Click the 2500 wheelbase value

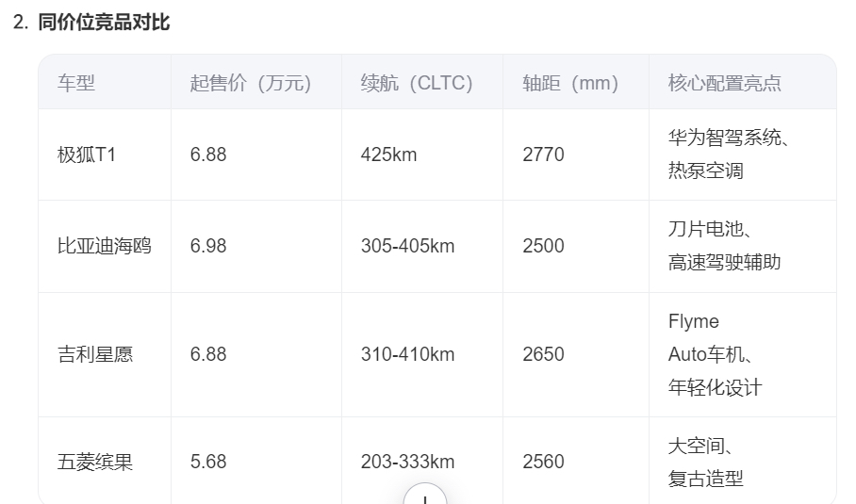coord(543,246)
